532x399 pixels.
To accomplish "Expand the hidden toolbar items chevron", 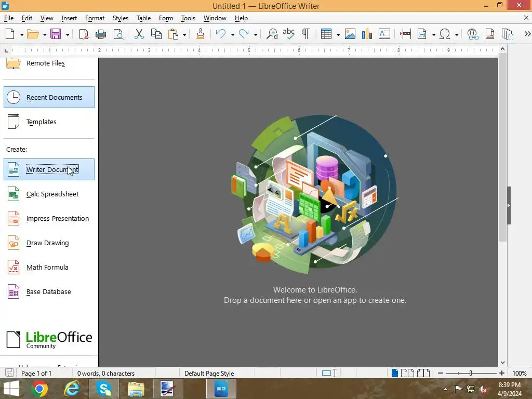I will pyautogui.click(x=527, y=34).
